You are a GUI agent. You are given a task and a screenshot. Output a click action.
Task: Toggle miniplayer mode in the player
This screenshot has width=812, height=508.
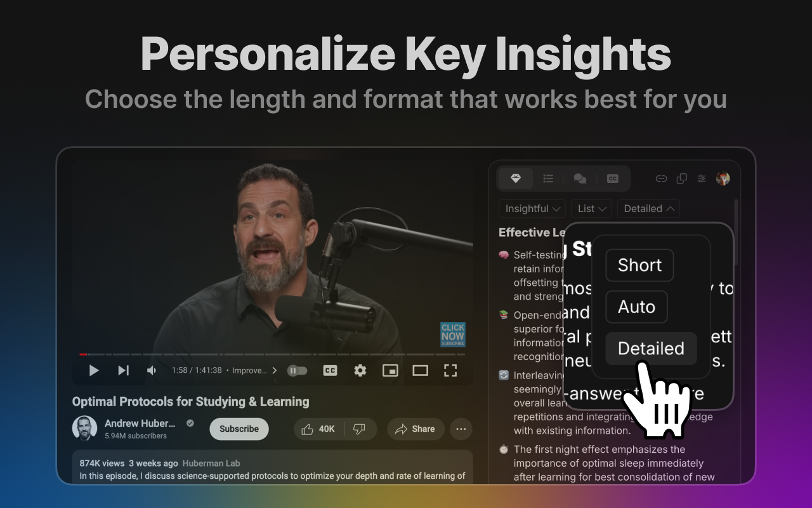pyautogui.click(x=390, y=370)
